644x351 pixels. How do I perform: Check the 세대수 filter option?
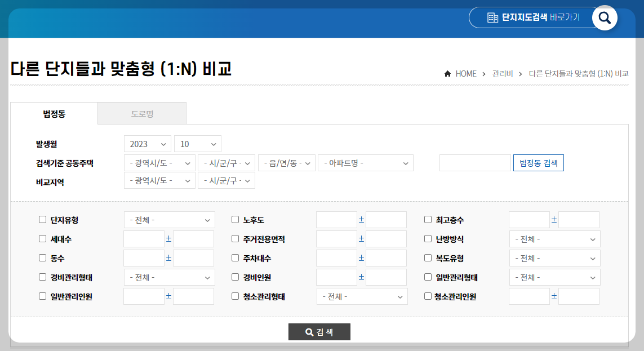tap(42, 239)
